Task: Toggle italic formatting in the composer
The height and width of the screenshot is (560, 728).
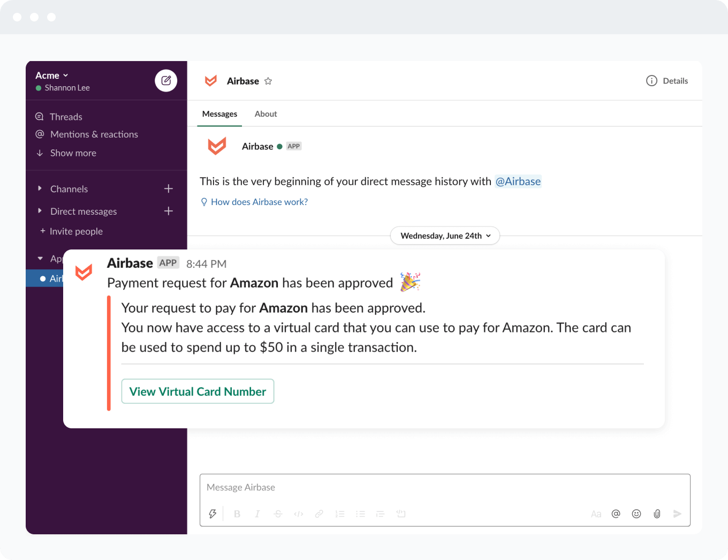Action: point(257,513)
